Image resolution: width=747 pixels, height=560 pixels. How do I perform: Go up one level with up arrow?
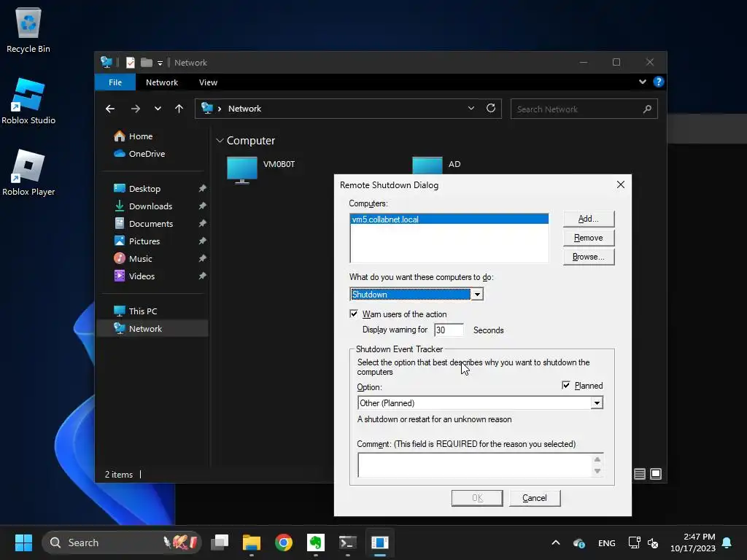click(x=179, y=109)
